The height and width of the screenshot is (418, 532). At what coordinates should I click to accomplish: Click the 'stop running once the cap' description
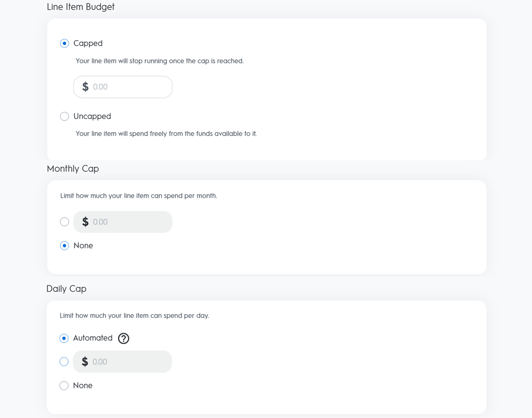160,61
